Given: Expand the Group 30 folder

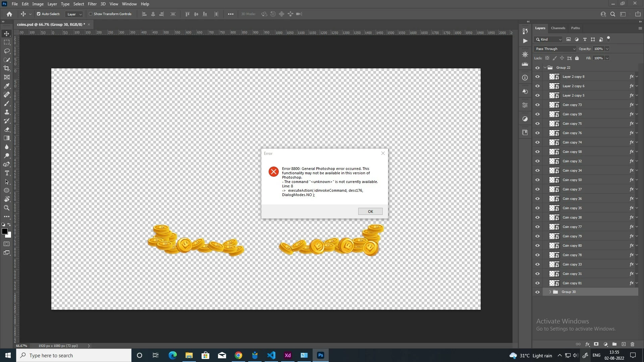Looking at the screenshot, I should click(x=550, y=292).
